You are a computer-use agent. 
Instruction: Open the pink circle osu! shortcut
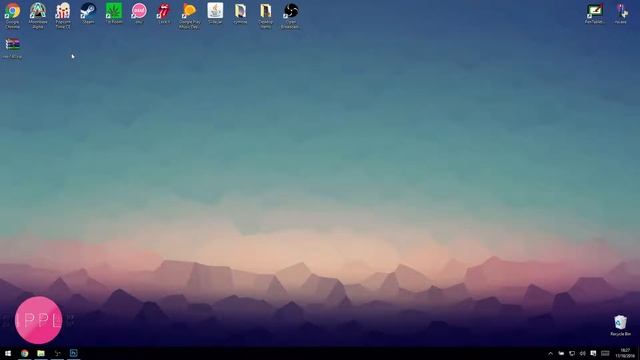[139, 13]
